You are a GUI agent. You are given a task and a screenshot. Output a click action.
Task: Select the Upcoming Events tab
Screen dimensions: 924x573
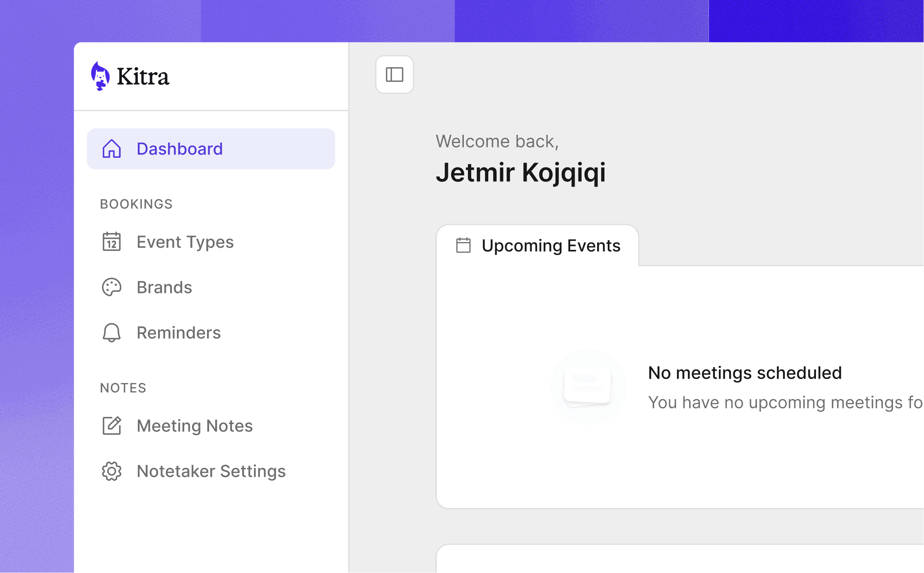point(550,246)
